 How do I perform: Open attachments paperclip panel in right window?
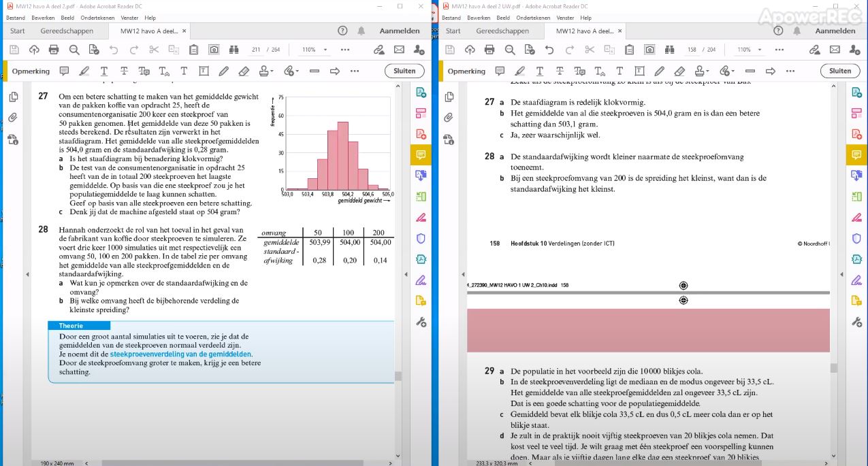click(x=449, y=118)
